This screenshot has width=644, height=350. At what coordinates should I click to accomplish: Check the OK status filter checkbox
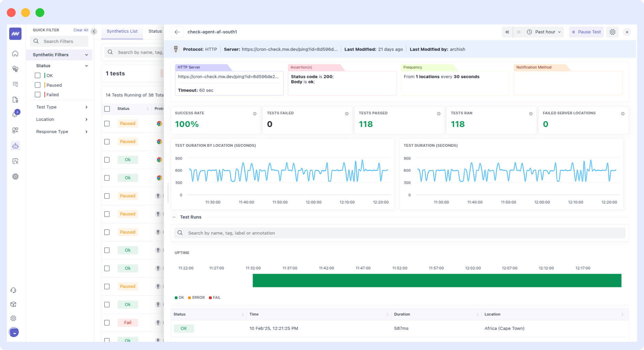38,75
